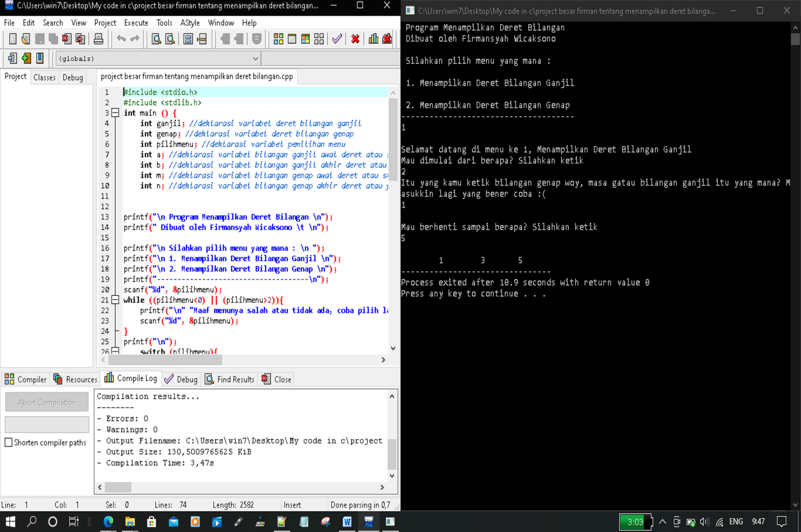The width and height of the screenshot is (801, 532).
Task: Open the AStyle menu
Action: point(190,23)
